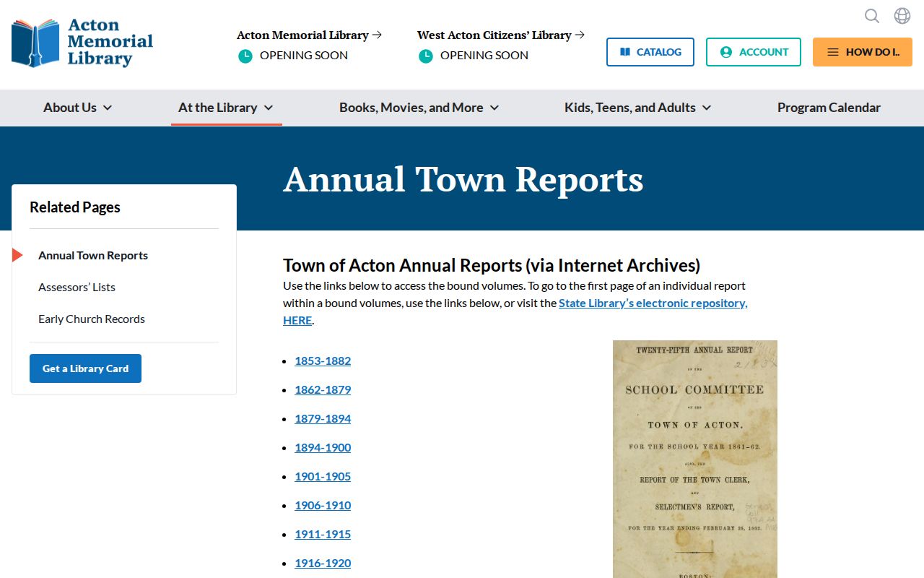Open the Program Calendar menu item
The image size is (924, 578).
(x=829, y=108)
